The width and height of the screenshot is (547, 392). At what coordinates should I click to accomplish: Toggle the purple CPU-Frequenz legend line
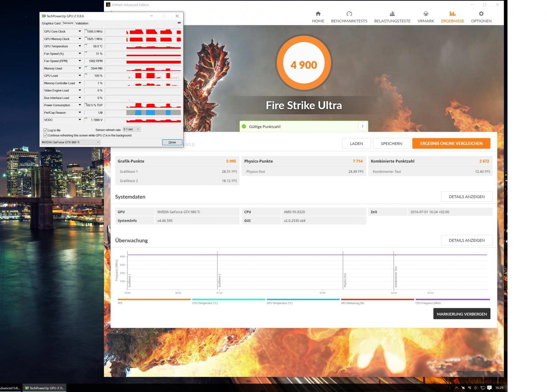click(453, 299)
